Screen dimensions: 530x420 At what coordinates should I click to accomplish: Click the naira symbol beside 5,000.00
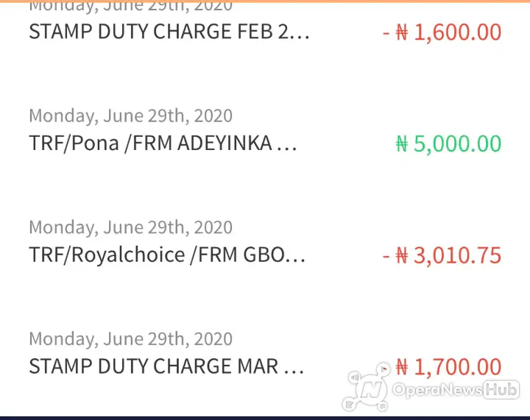point(402,143)
